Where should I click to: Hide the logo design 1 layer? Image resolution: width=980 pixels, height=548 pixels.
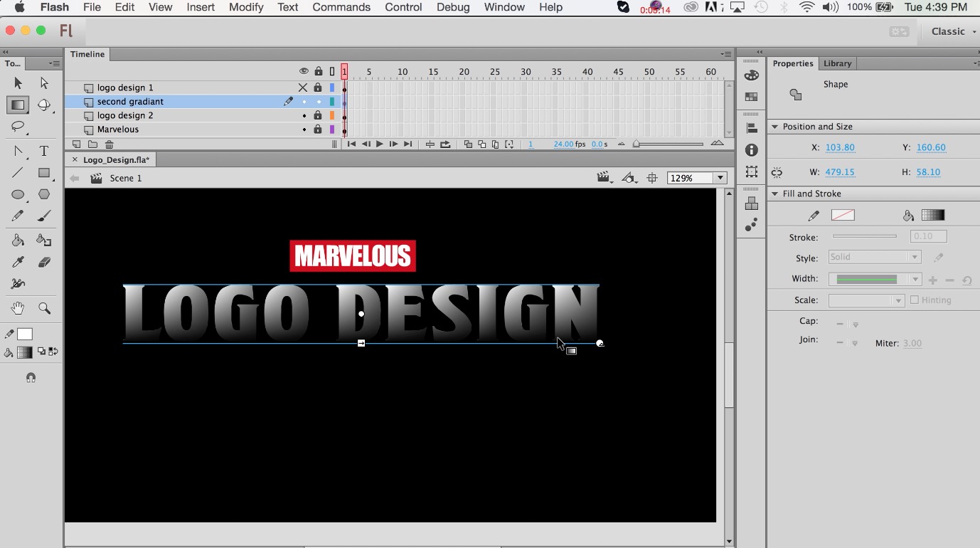[x=304, y=87]
